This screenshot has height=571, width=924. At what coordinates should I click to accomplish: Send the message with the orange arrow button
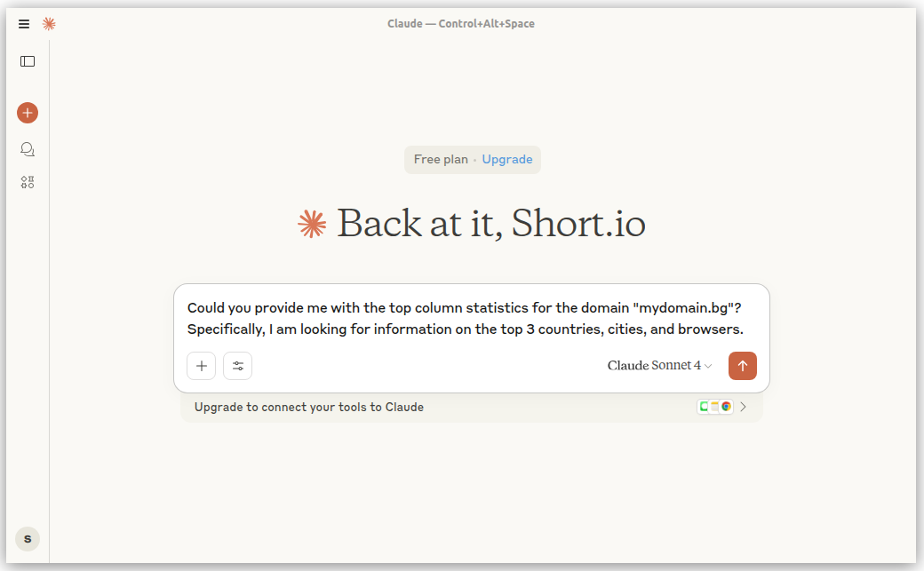(743, 366)
